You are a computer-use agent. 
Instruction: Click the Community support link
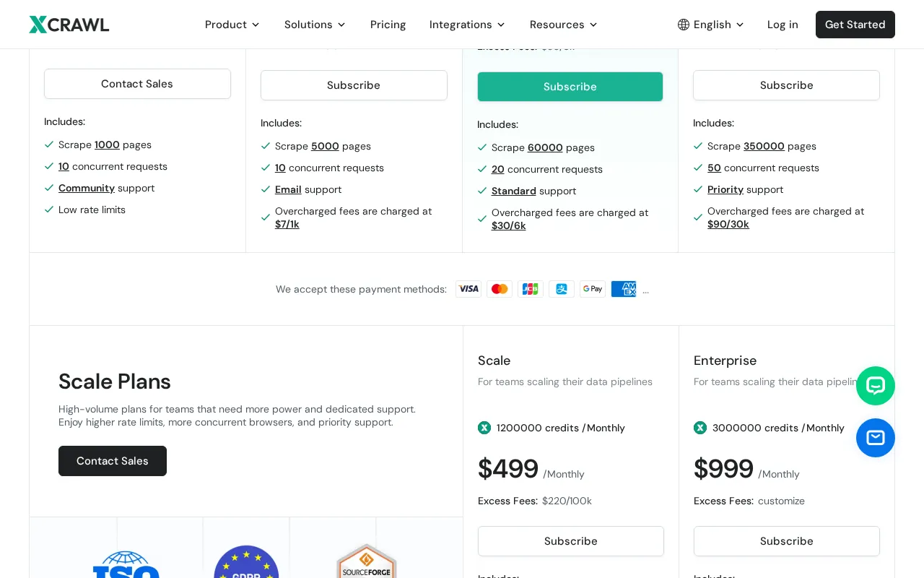(87, 188)
